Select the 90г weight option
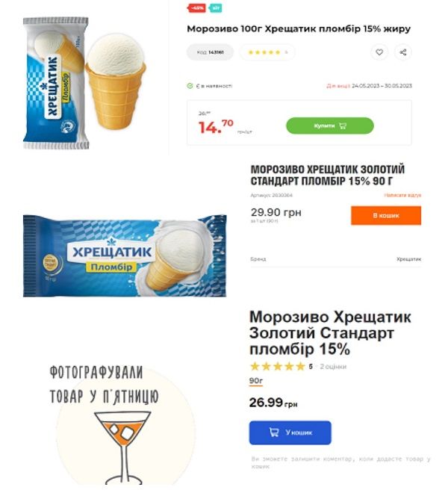 pyautogui.click(x=256, y=381)
